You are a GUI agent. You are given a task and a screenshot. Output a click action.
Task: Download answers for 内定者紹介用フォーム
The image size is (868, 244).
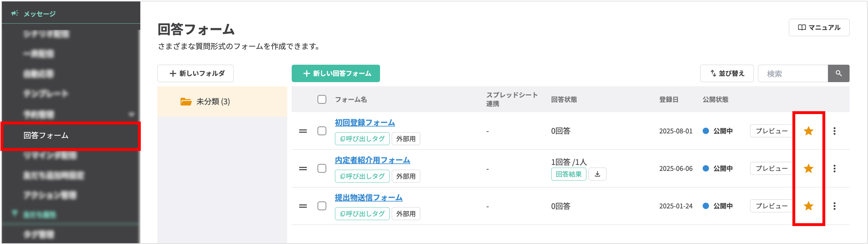597,174
